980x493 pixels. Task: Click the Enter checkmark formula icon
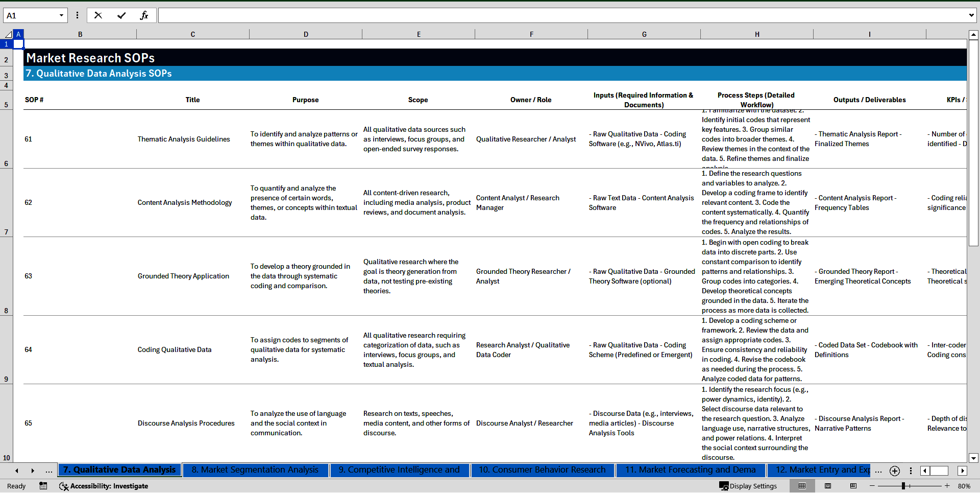pos(121,15)
